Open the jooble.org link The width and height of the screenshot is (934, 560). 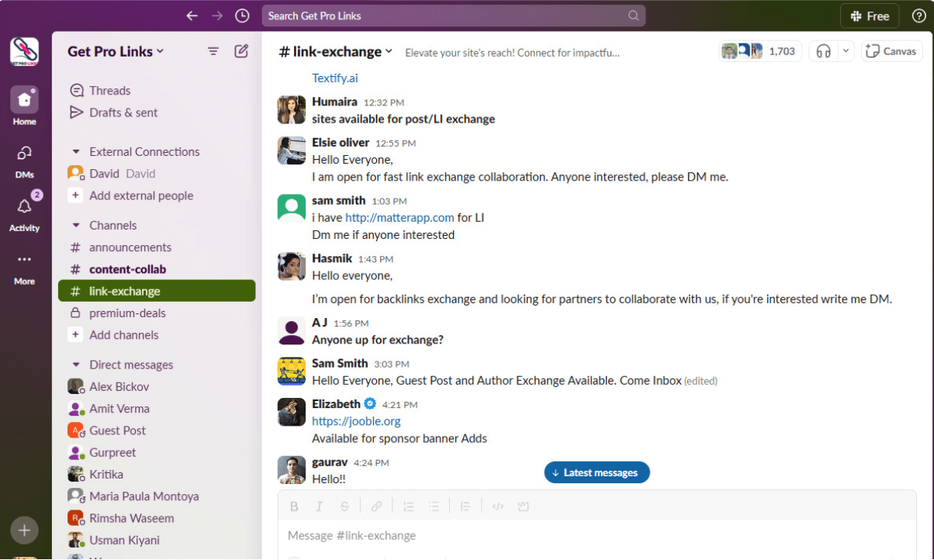356,421
